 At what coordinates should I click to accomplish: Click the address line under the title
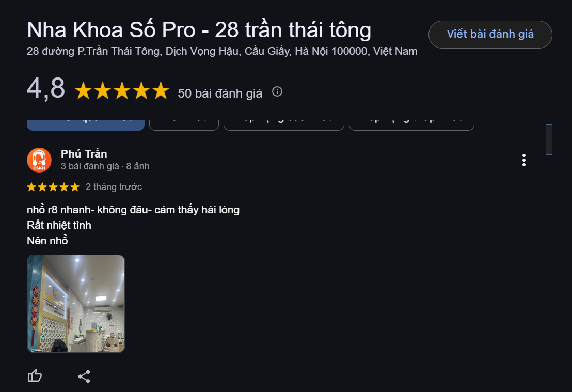tap(222, 51)
